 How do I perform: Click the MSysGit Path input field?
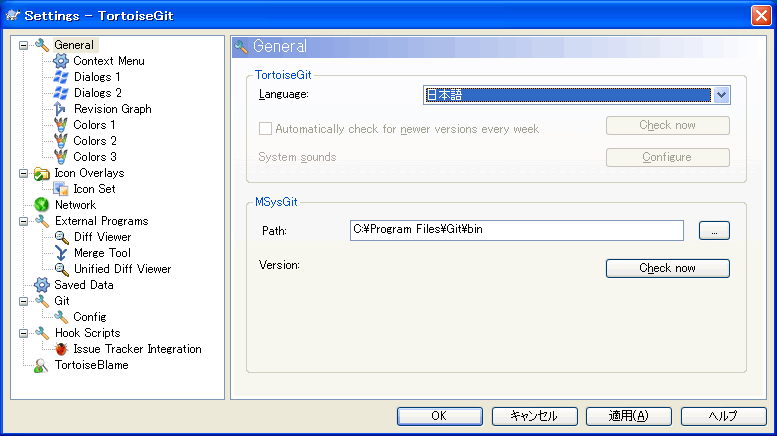click(x=517, y=230)
